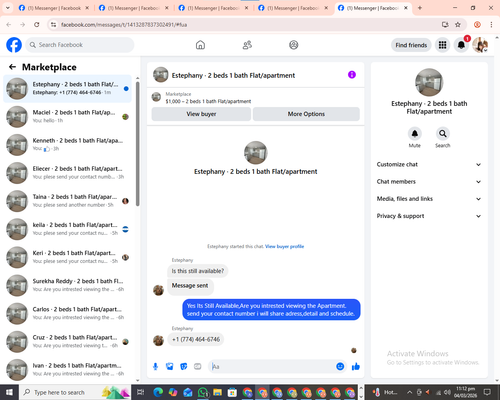
Task: Record a voice clip microphone icon
Action: pyautogui.click(x=155, y=367)
